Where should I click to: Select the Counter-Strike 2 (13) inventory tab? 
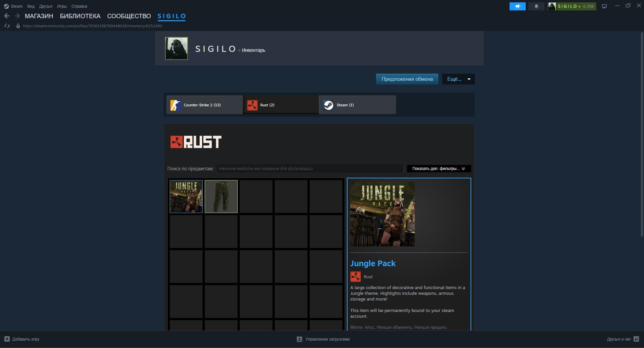pyautogui.click(x=205, y=105)
